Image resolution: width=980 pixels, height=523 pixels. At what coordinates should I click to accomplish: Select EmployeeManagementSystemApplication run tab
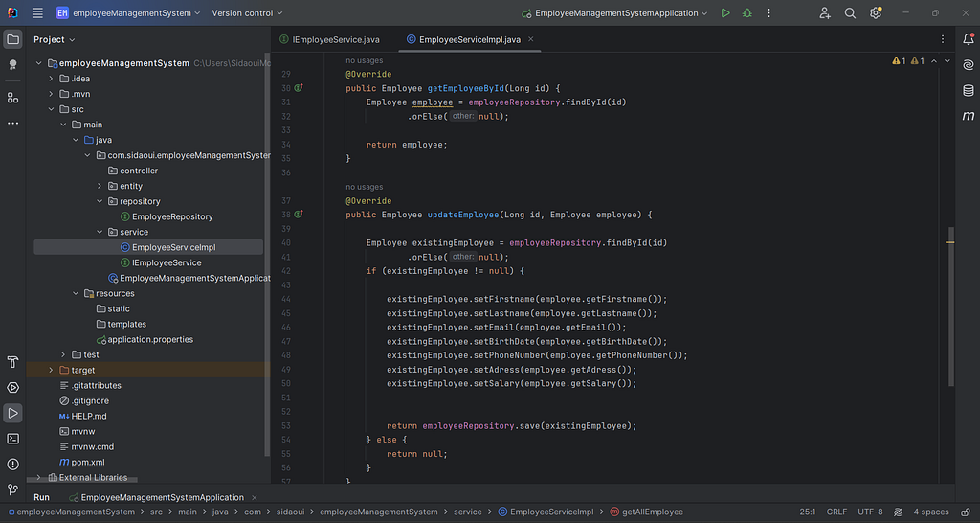point(156,497)
